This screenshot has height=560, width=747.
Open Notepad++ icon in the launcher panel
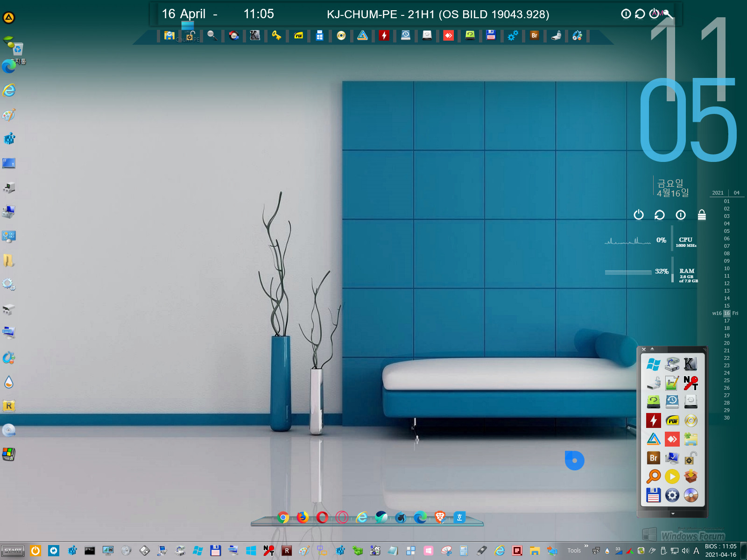click(672, 383)
